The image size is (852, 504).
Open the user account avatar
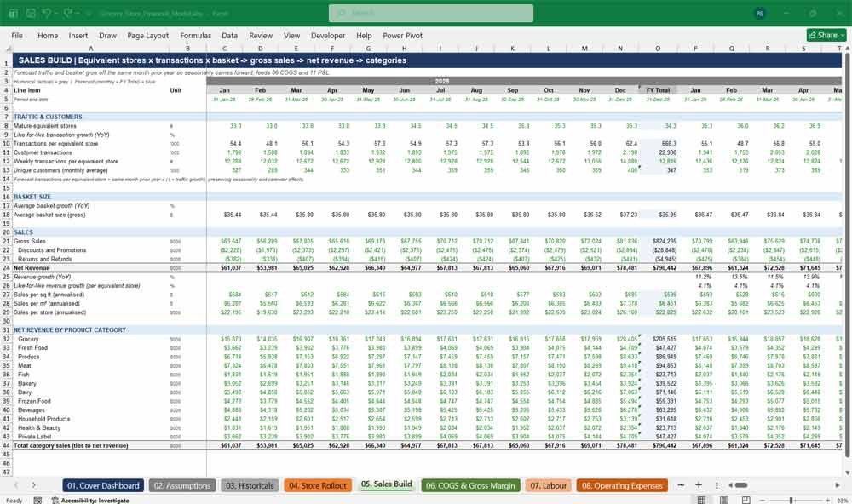(x=760, y=13)
